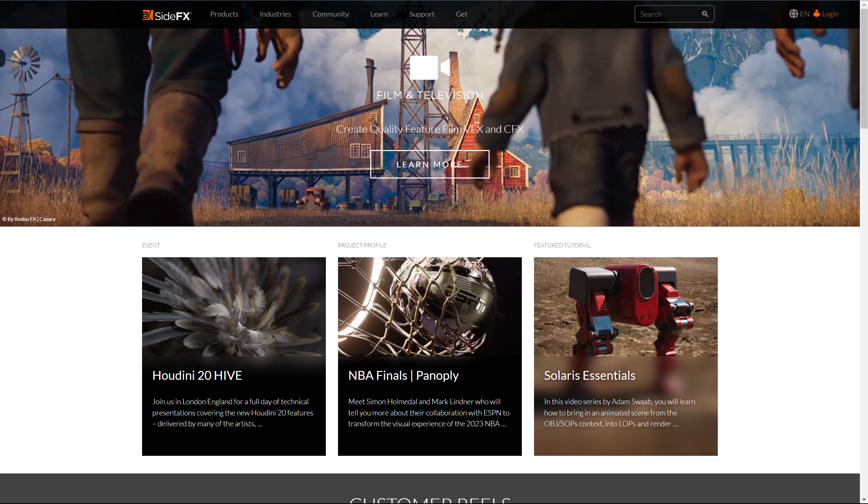Screen dimensions: 868x504
Task: Click the video camera icon in the banner
Action: point(430,68)
